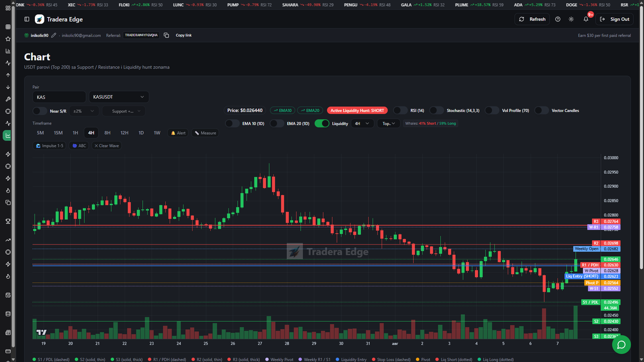
Task: Select the 1D timeframe
Action: coord(141,132)
